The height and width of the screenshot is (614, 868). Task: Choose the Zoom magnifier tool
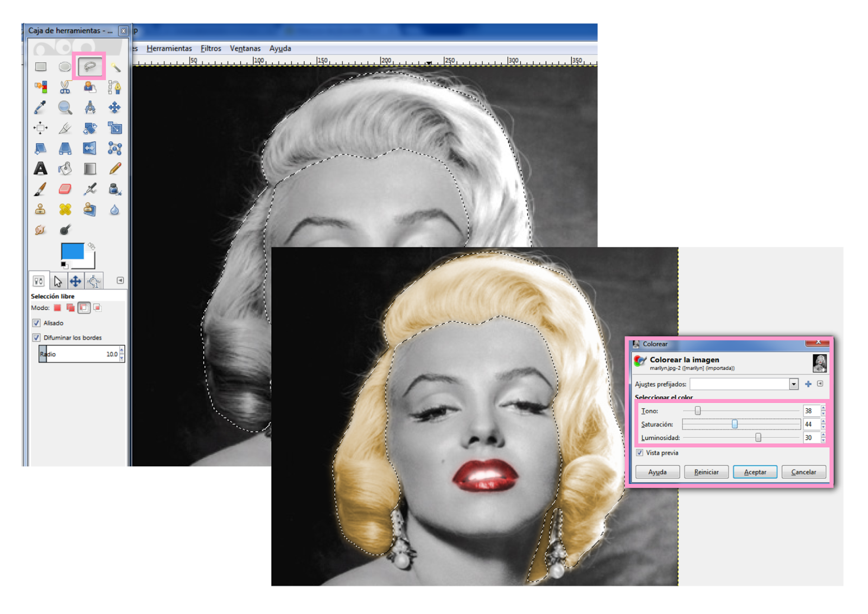point(65,107)
